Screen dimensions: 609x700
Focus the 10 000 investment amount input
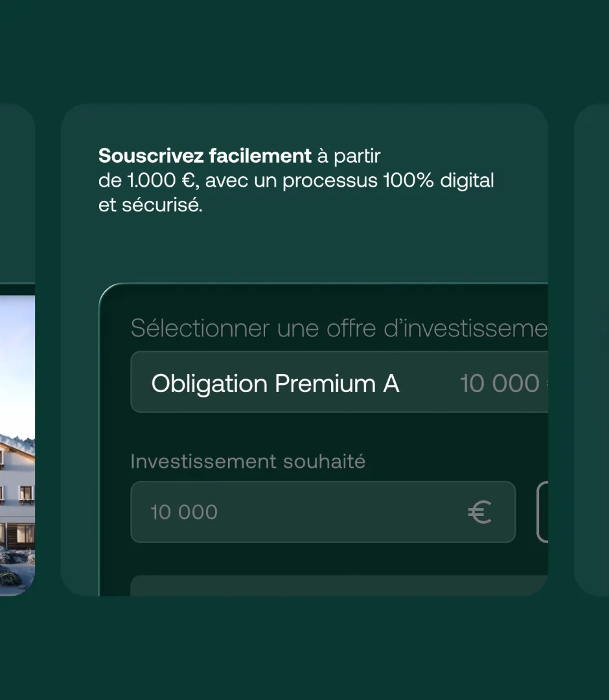(323, 512)
